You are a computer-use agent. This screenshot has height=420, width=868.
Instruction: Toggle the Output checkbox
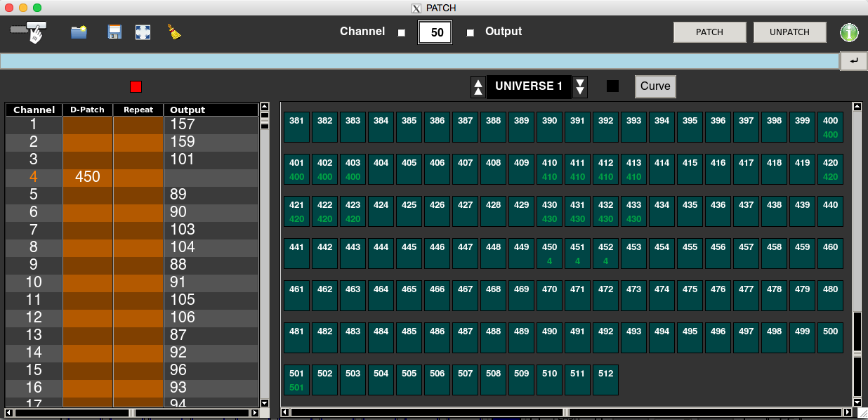point(471,32)
